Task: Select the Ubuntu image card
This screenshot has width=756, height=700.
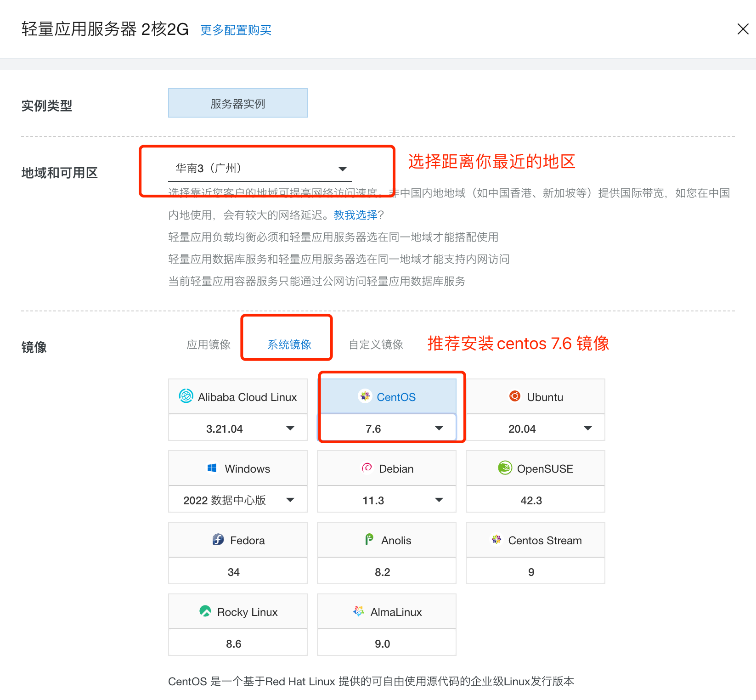Action: (x=536, y=396)
